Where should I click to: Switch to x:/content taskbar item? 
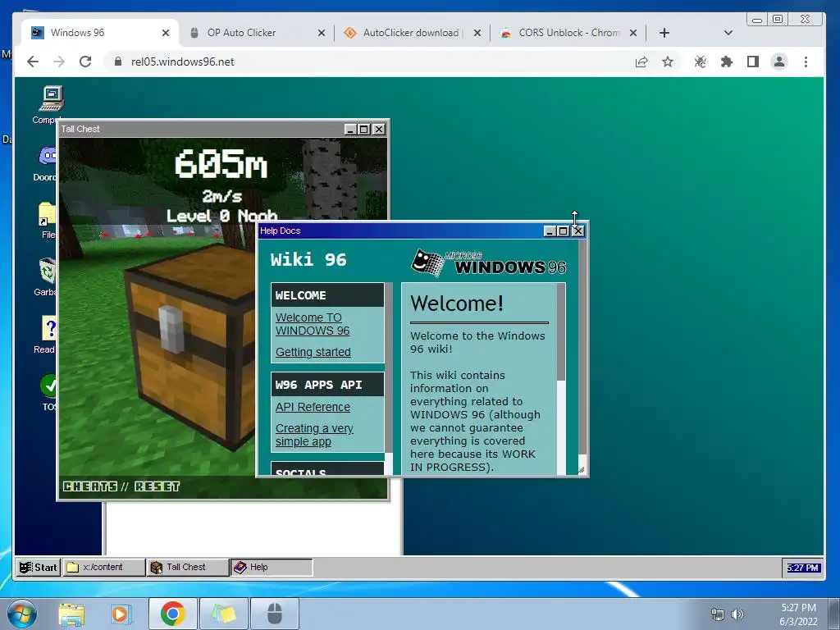pyautogui.click(x=104, y=568)
